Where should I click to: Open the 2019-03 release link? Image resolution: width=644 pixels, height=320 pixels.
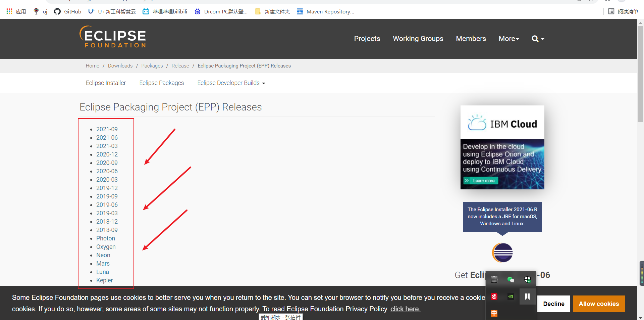tap(107, 213)
